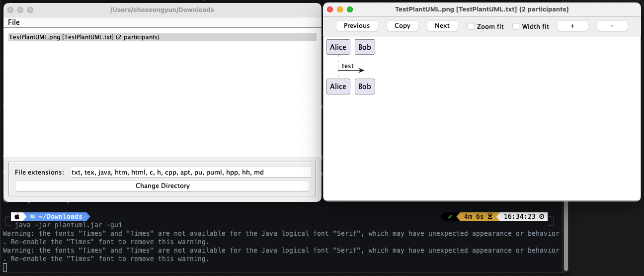This screenshot has height=276, width=644.
Task: Click the bottom Alice participant box
Action: pos(338,87)
